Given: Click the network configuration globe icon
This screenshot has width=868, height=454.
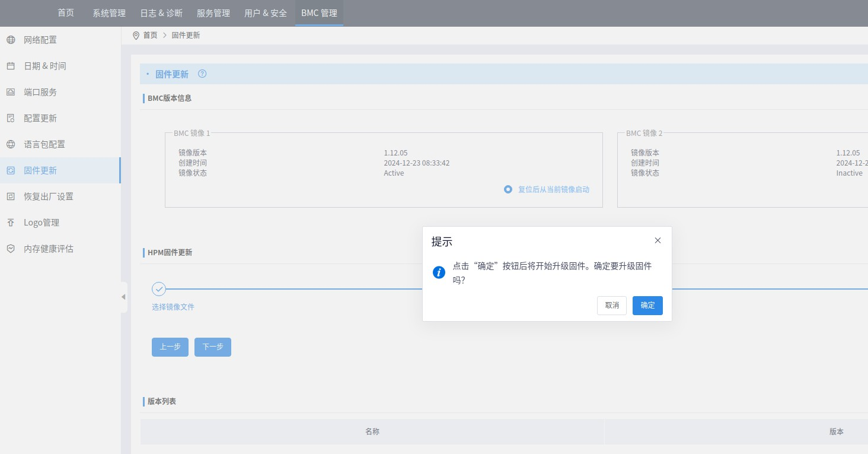Looking at the screenshot, I should click(x=11, y=40).
